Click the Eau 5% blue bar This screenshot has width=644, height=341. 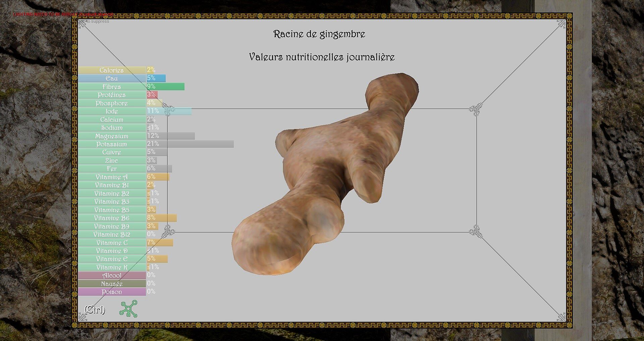pyautogui.click(x=156, y=78)
